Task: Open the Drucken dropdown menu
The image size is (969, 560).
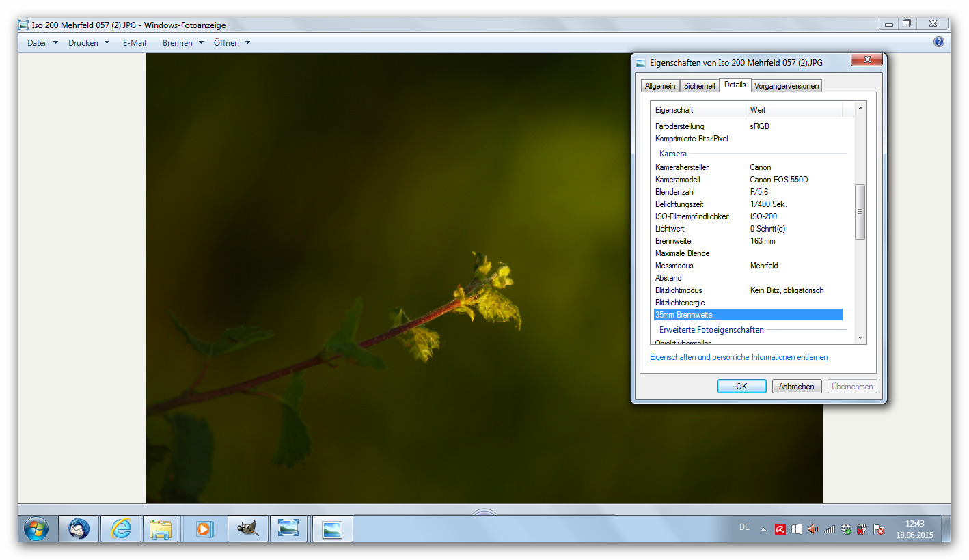Action: tap(89, 42)
